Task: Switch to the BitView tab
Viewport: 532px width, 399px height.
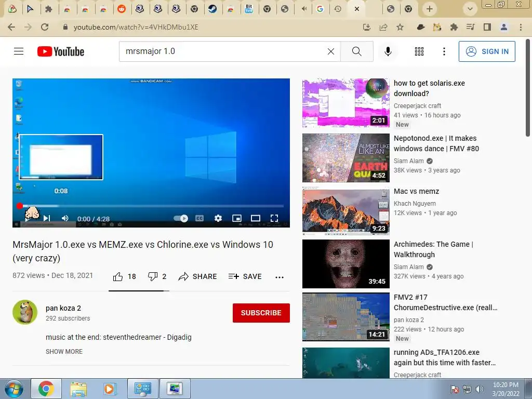Action: [249, 9]
